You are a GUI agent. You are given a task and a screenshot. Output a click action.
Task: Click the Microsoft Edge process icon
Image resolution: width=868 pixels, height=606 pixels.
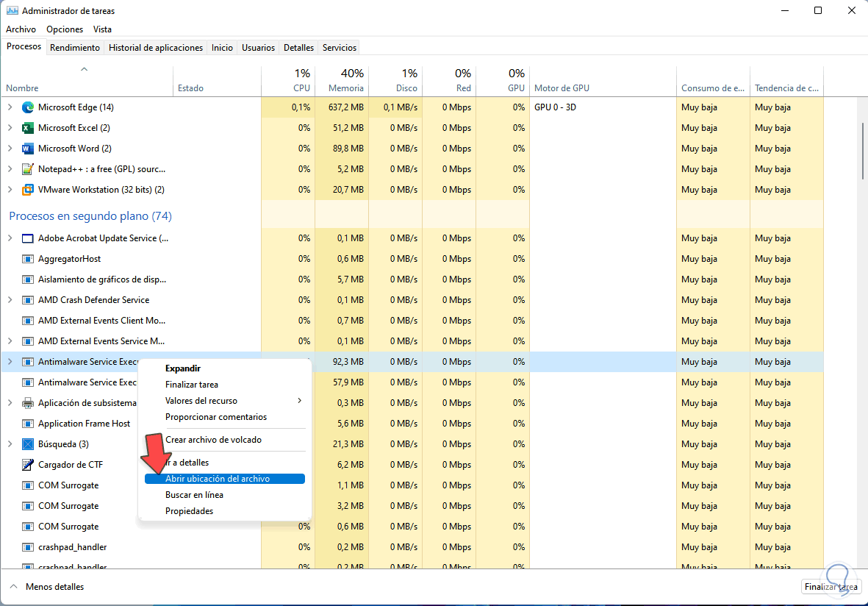point(28,107)
